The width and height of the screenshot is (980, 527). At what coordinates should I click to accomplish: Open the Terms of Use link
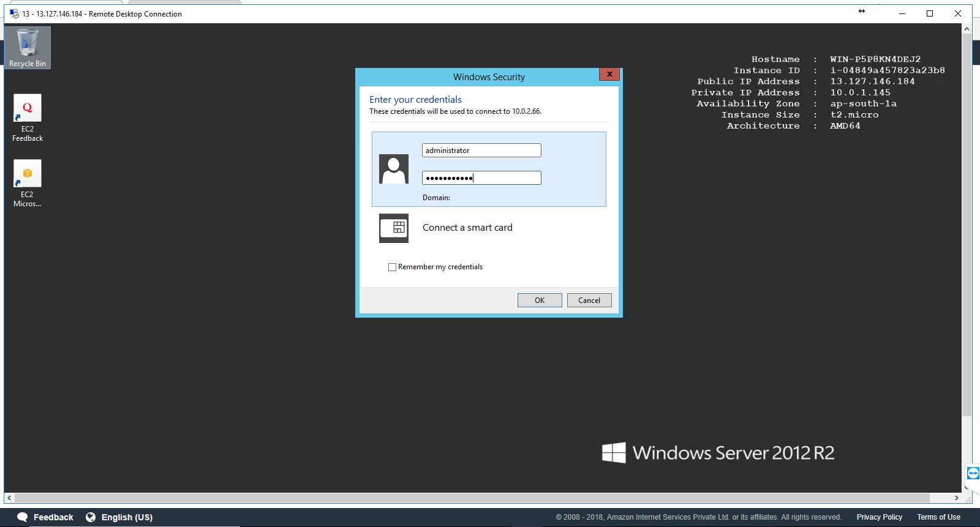(938, 517)
